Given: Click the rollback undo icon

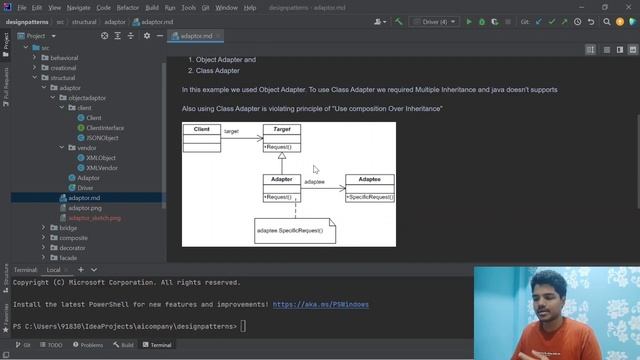Looking at the screenshot, I should 591,22.
